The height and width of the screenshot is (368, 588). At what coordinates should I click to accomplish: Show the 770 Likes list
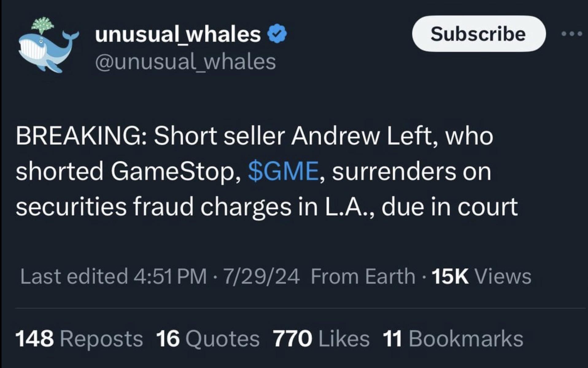click(x=321, y=339)
